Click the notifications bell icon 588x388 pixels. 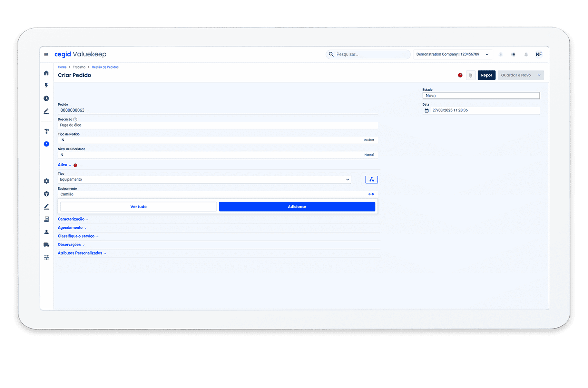point(526,54)
